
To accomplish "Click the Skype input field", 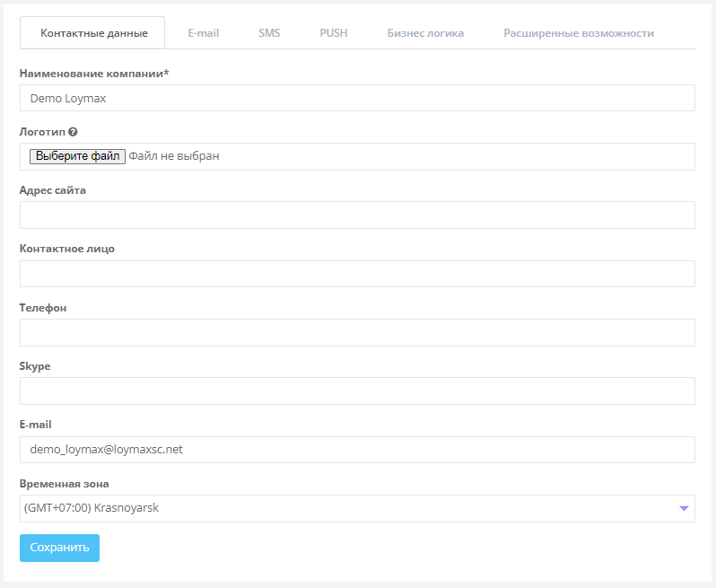I will tap(357, 391).
